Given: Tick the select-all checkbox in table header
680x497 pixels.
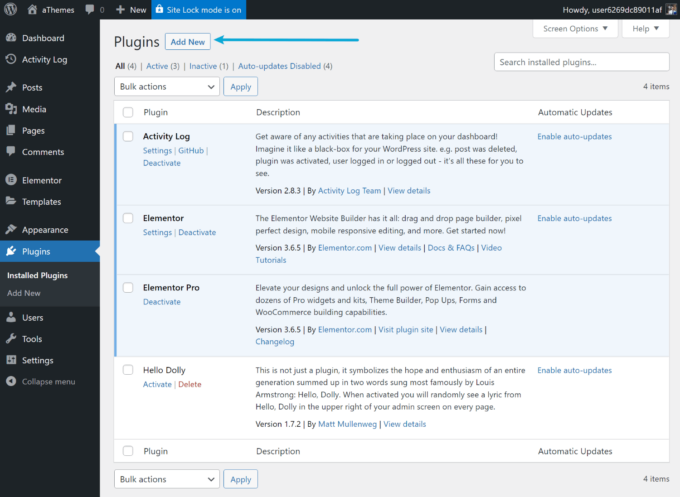Looking at the screenshot, I should click(x=128, y=112).
